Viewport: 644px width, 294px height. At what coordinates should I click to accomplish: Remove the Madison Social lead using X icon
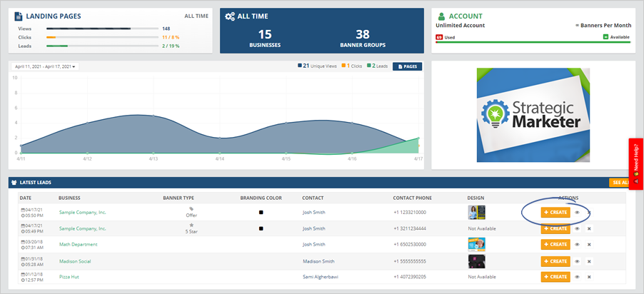(589, 261)
